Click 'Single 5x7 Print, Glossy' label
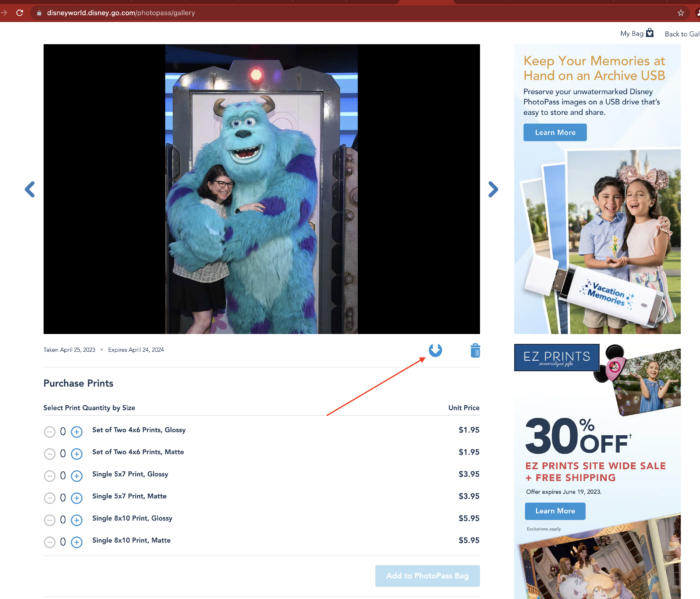 (x=130, y=474)
